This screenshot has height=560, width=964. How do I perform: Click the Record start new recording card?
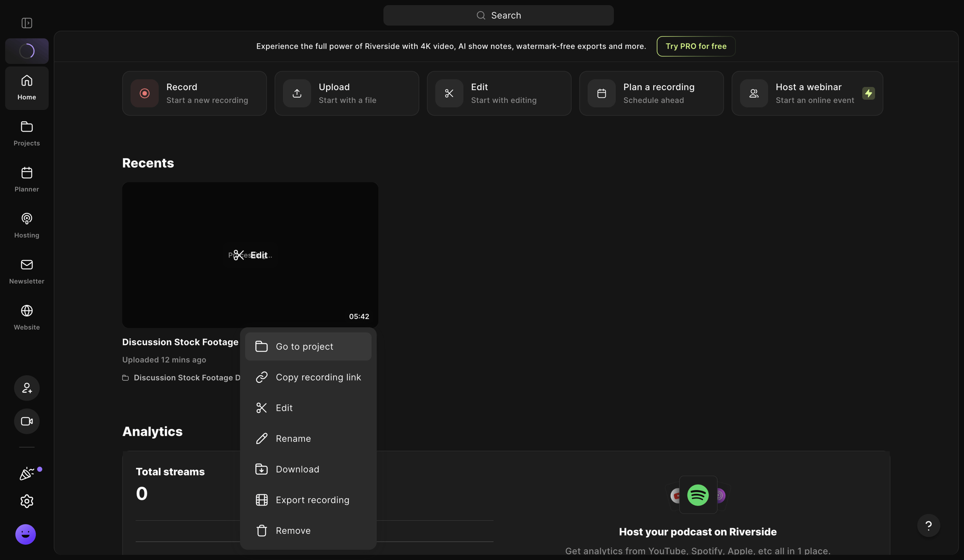194,94
